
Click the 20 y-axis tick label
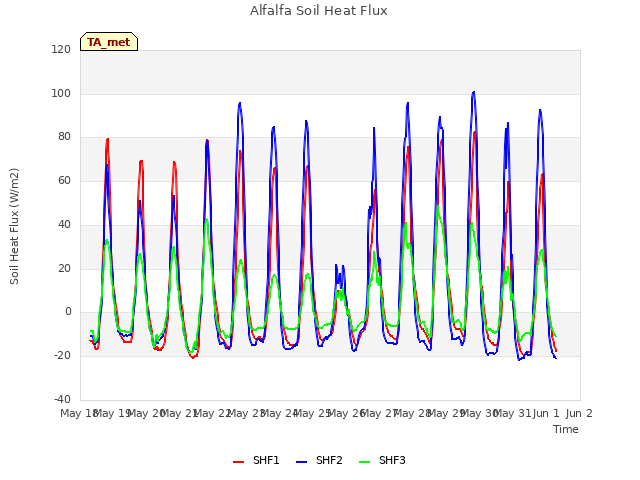point(64,269)
